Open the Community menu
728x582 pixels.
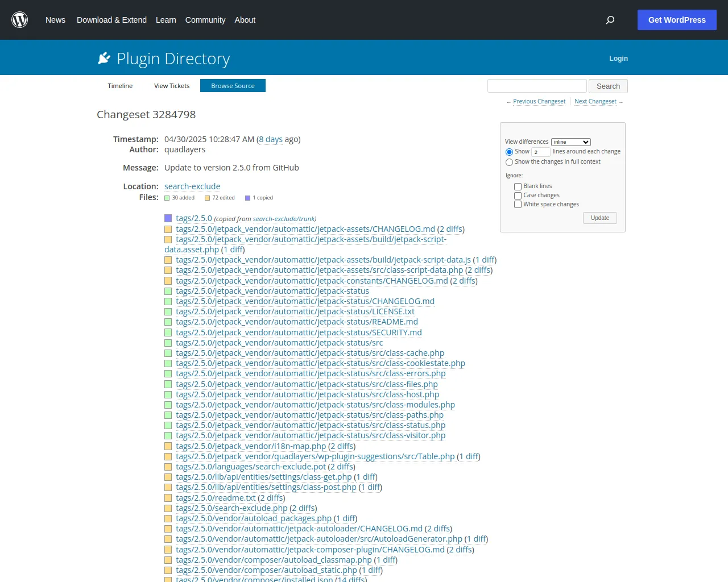coord(205,20)
